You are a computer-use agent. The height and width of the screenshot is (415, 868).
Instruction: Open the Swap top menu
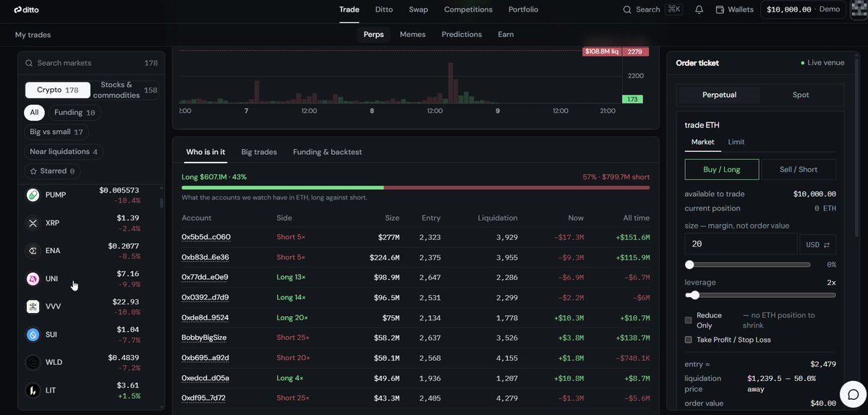(x=418, y=9)
